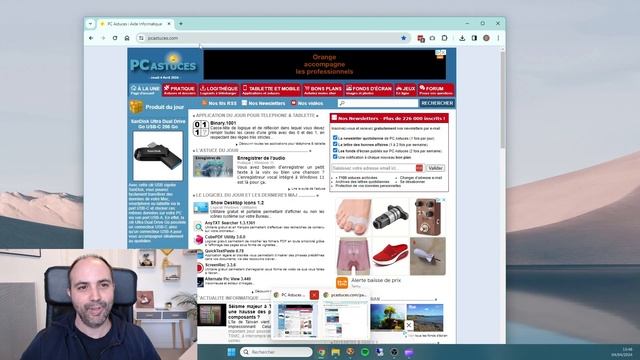Close the wallpaper ad overlay X
640x360 pixels.
tap(409, 325)
